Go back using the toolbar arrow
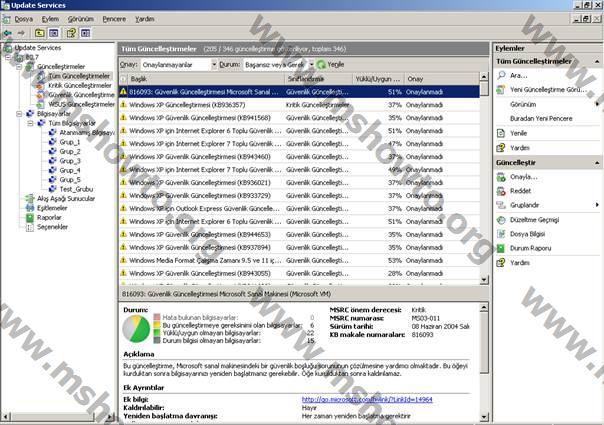 click(x=7, y=33)
